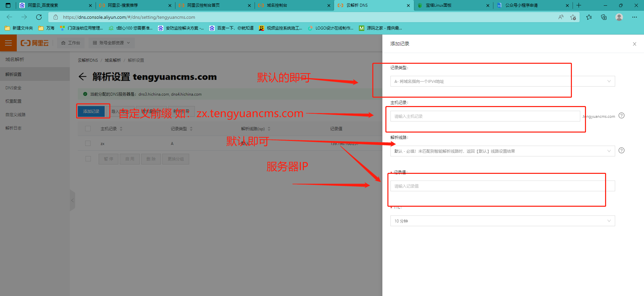
Task: Switch to 阿里云控制台首页 tab
Action: click(215, 5)
